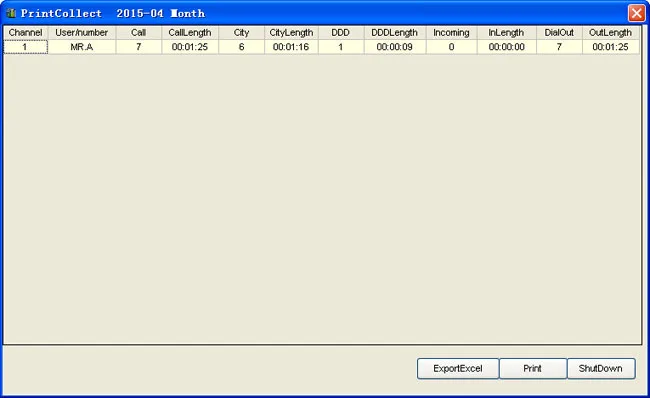Click the OutLength column header

[x=611, y=33]
